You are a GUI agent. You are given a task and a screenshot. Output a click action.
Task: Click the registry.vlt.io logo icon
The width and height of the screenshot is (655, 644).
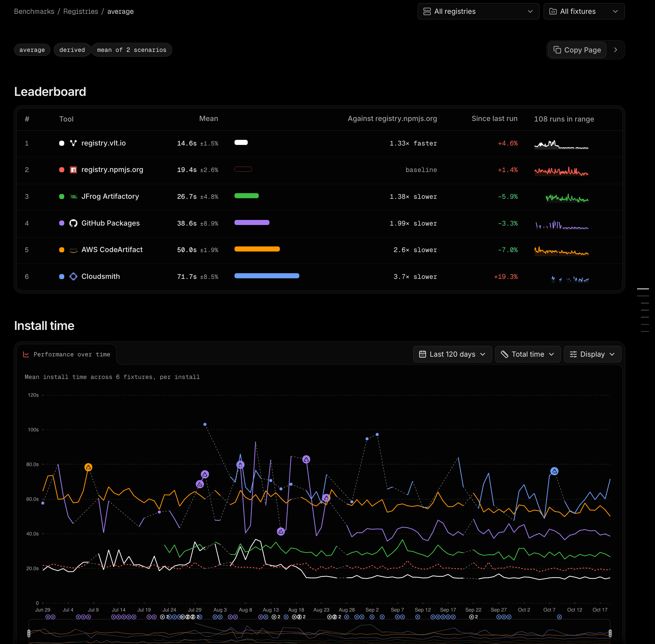pos(73,143)
